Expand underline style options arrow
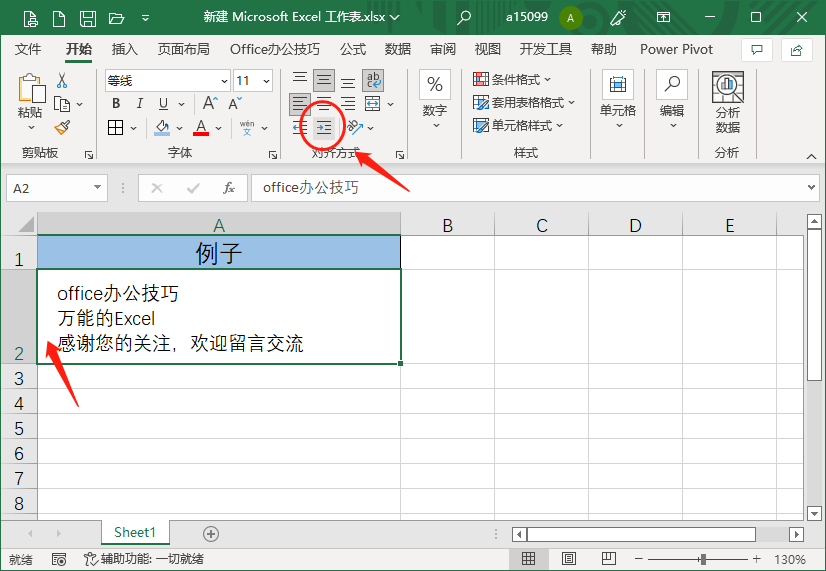Image resolution: width=826 pixels, height=571 pixels. click(182, 104)
